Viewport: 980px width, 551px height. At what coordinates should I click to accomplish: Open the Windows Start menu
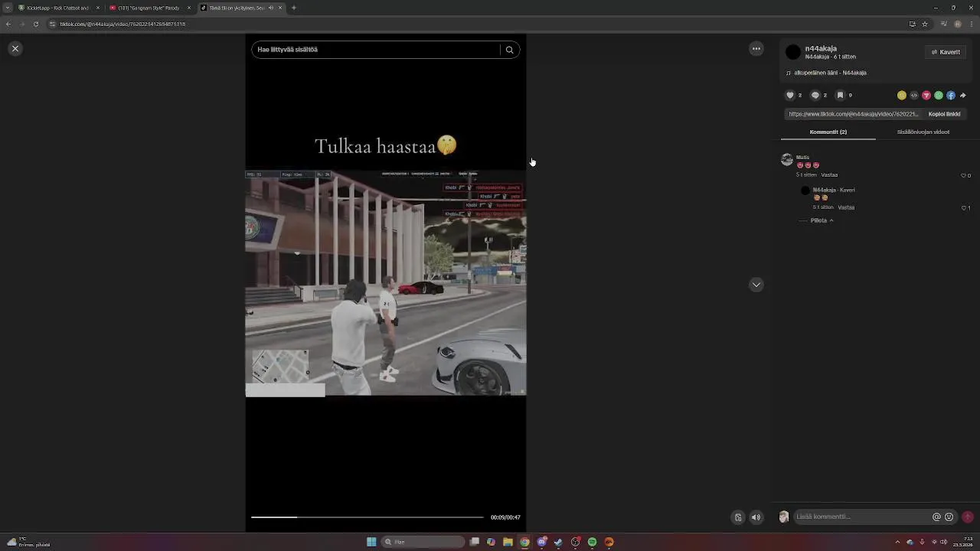point(371,542)
